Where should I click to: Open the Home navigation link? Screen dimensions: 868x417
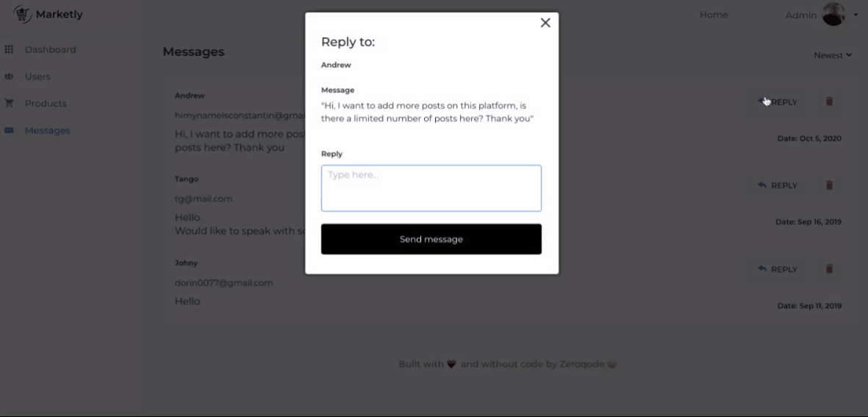click(714, 15)
